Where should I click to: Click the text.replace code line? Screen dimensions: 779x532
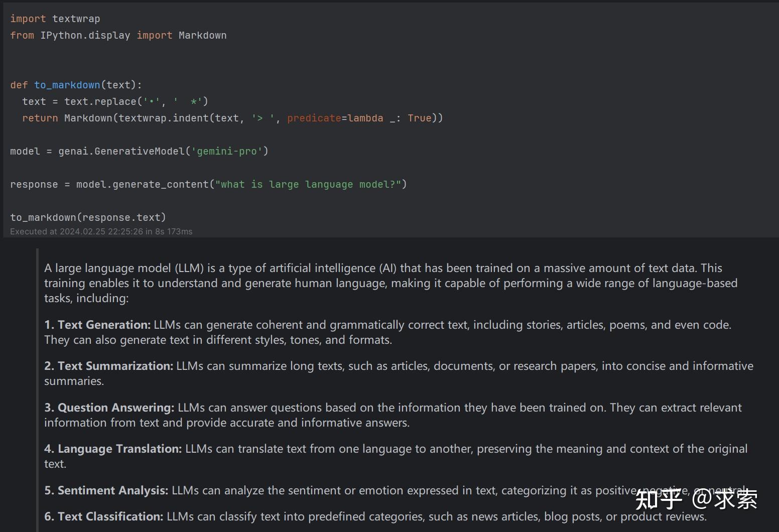click(x=115, y=101)
